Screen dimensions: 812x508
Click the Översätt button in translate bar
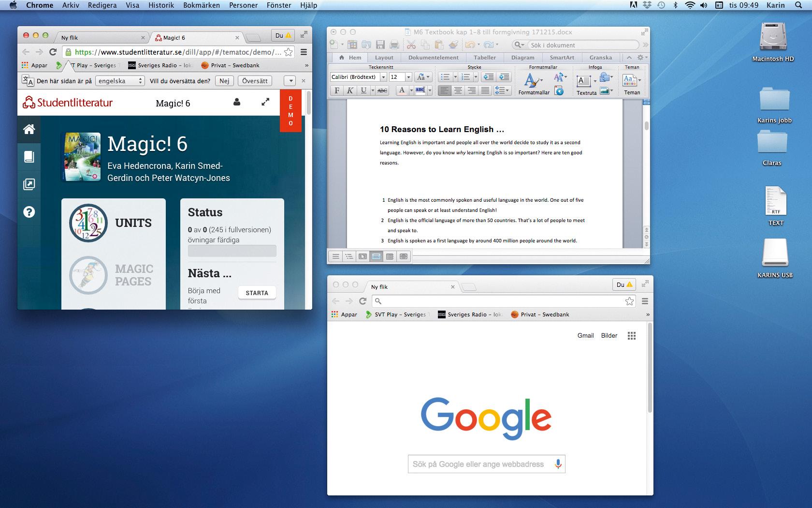(255, 81)
